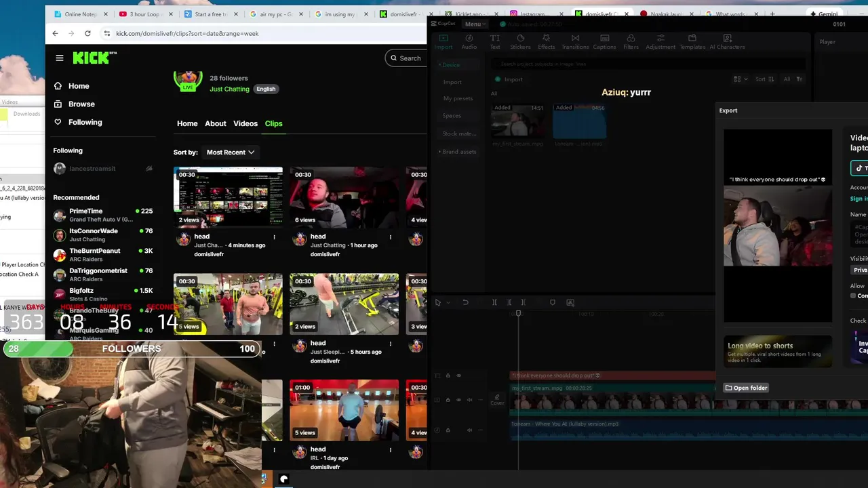Open the CapCut Audio panel
Screen dimensions: 868x488
point(469,42)
